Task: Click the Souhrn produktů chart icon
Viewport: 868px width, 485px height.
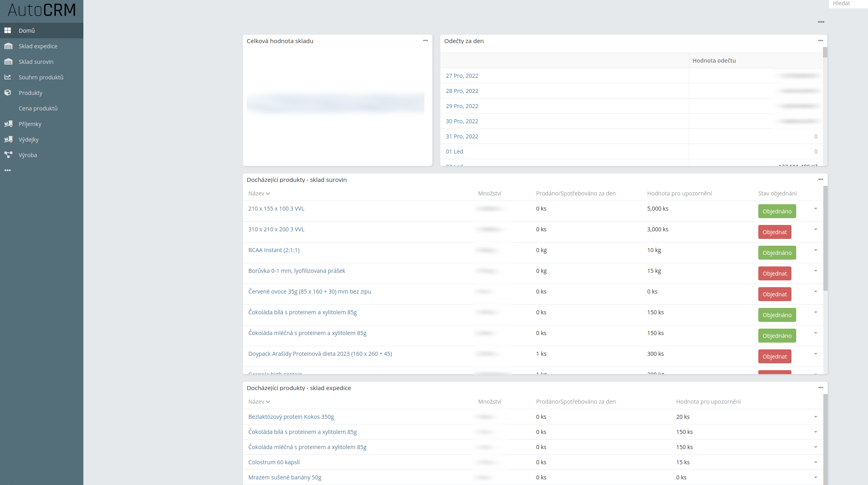Action: (x=8, y=77)
